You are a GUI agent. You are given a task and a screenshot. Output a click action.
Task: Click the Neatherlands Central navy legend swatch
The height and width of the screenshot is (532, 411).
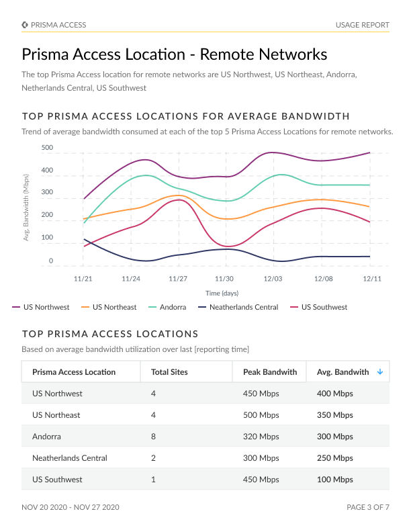[x=202, y=307]
